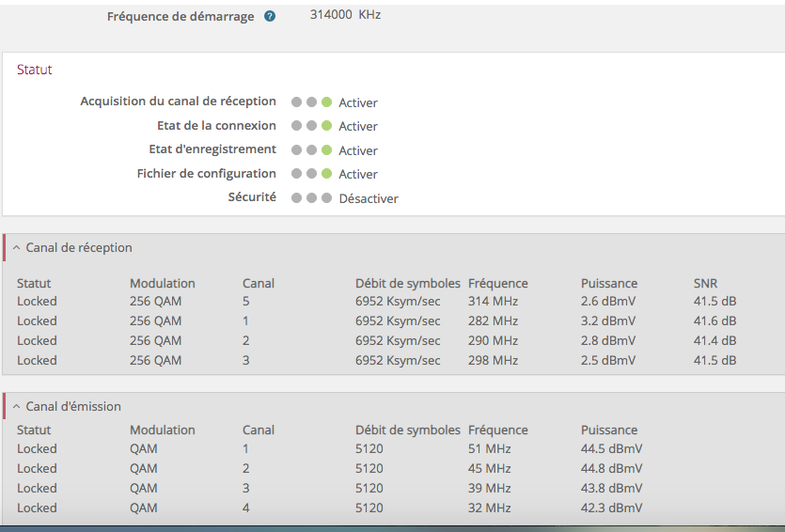The image size is (785, 532).
Task: Click the SNR column header in reception table
Action: click(x=706, y=283)
